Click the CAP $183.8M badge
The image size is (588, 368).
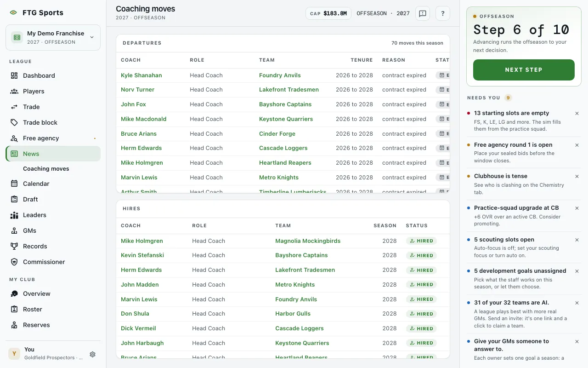(x=328, y=13)
